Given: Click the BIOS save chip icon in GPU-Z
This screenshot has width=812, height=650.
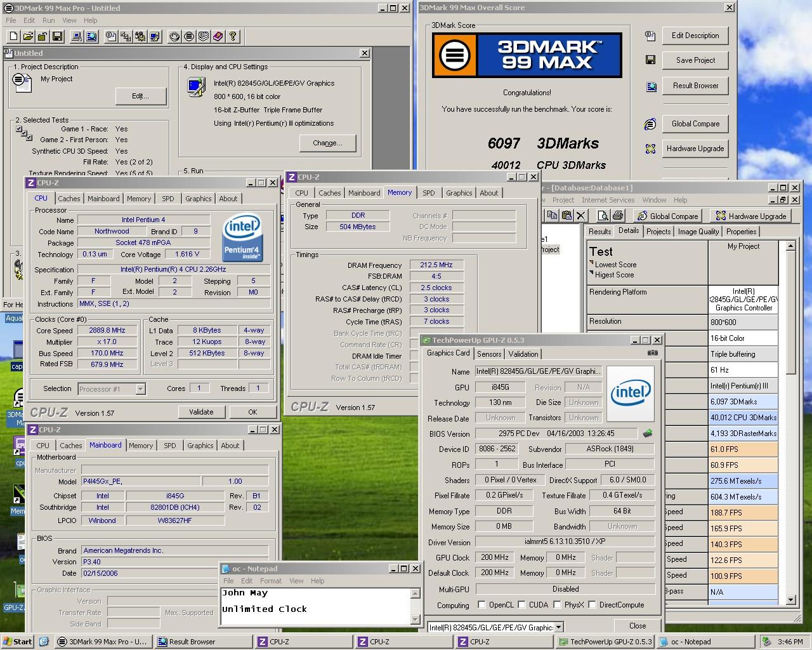Looking at the screenshot, I should click(648, 434).
